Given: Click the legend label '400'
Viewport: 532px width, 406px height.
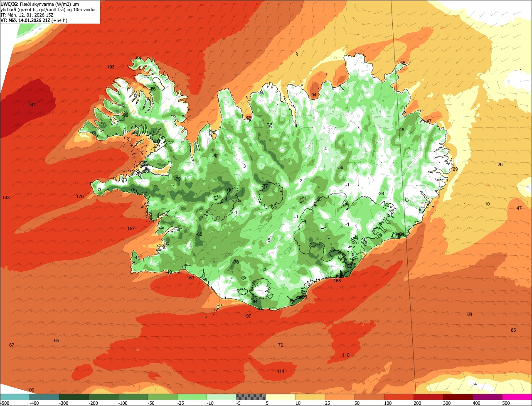Looking at the screenshot, I should coord(477,403).
